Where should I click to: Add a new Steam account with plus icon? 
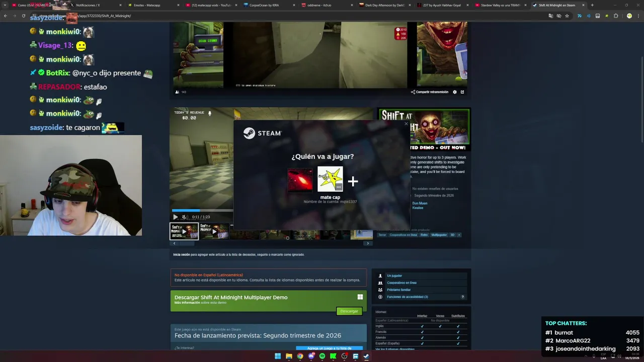point(353,182)
